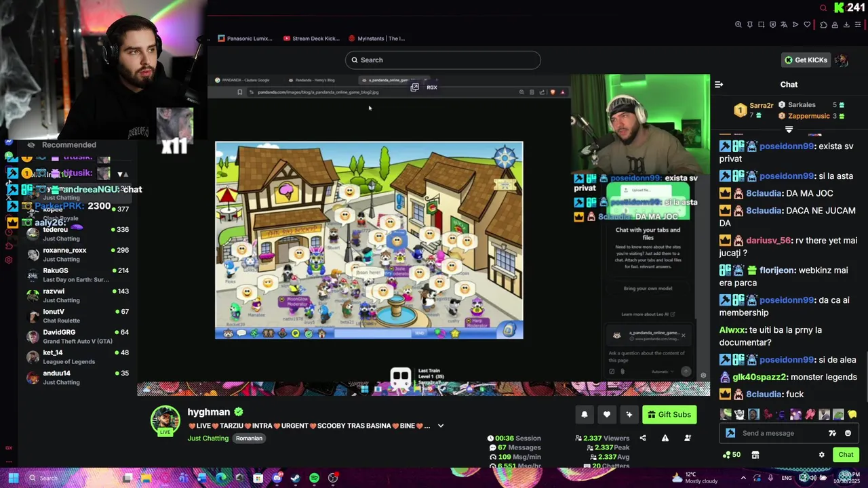
Task: Click the Romanian language tag
Action: coord(249,438)
